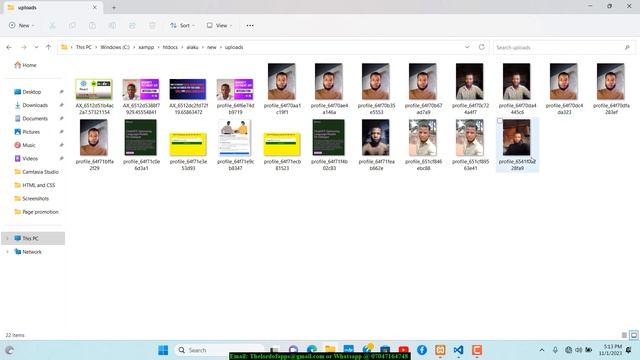
Task: Open the Page promotion folder shortcut
Action: click(x=36, y=212)
